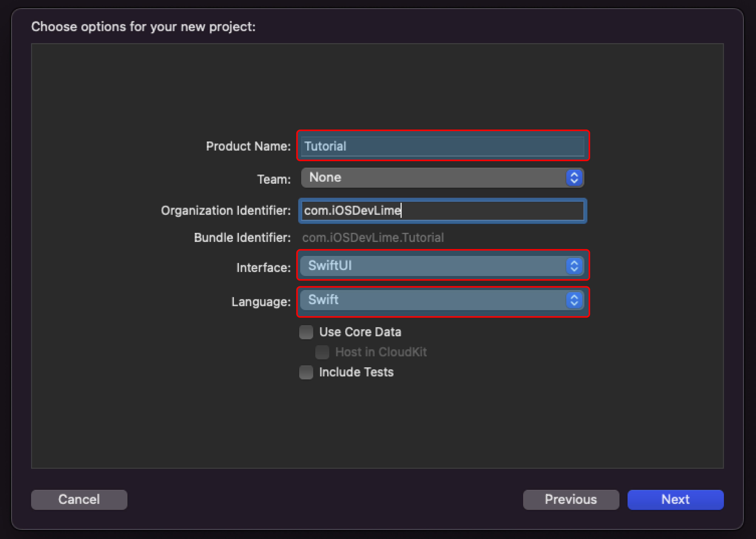Click the com.iOSDevLime.Tutorial bundle identifier text
Image resolution: width=756 pixels, height=539 pixels.
pyautogui.click(x=373, y=238)
